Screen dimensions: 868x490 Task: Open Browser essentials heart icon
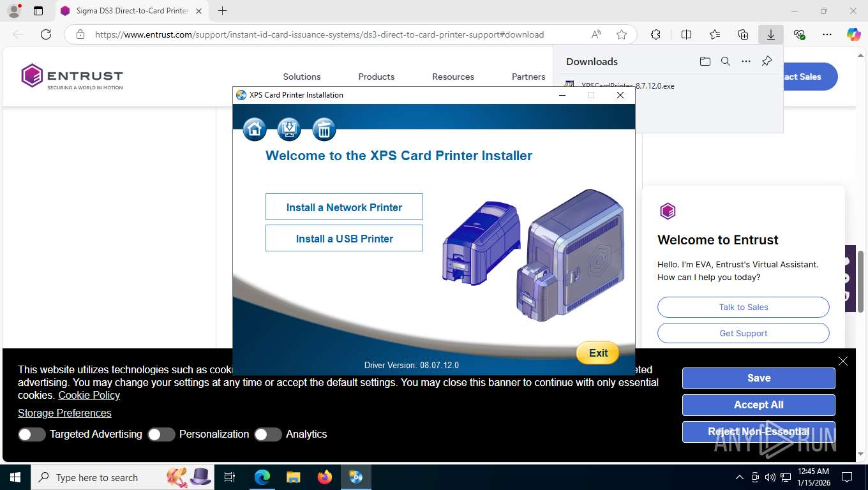[799, 34]
